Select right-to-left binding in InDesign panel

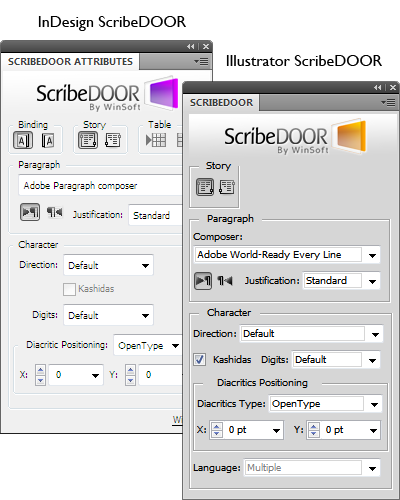coord(48,140)
